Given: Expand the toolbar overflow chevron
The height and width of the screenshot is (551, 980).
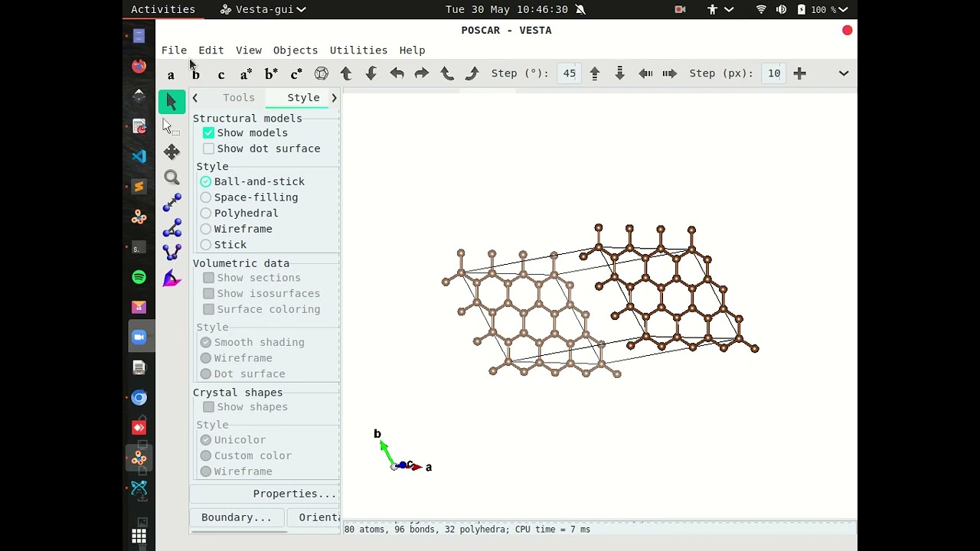Looking at the screenshot, I should [x=844, y=73].
